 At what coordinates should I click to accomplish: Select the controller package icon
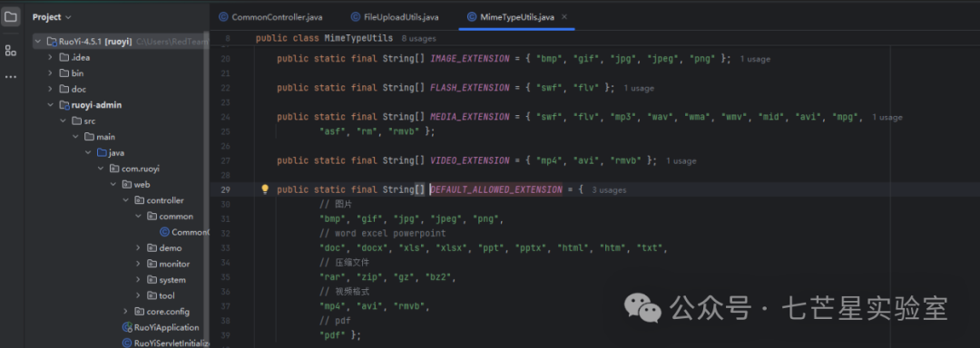(139, 200)
